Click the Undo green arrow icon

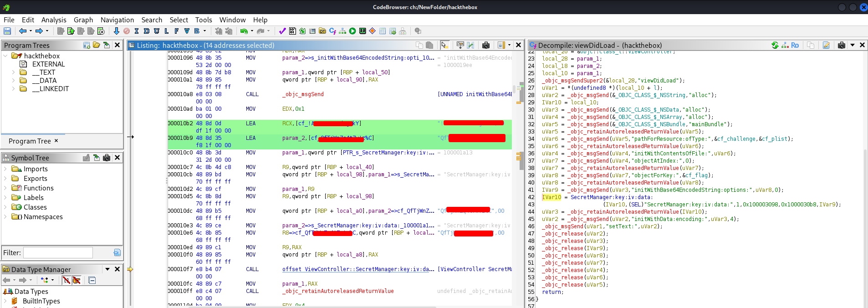coord(244,31)
